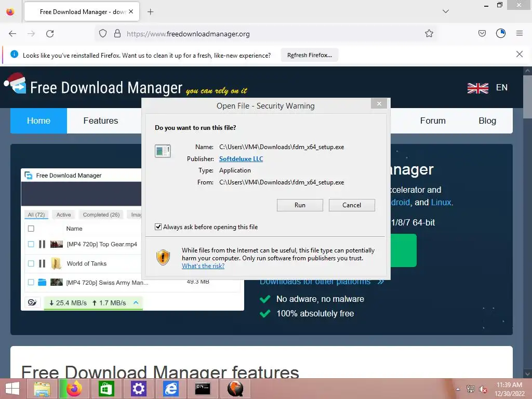Click the snail speed mode icon
This screenshot has height=399, width=532.
32,302
